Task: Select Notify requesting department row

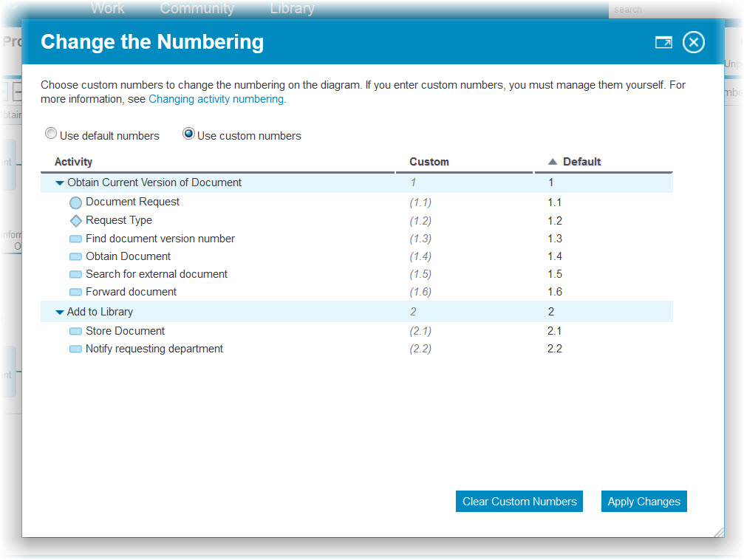Action: coord(154,349)
